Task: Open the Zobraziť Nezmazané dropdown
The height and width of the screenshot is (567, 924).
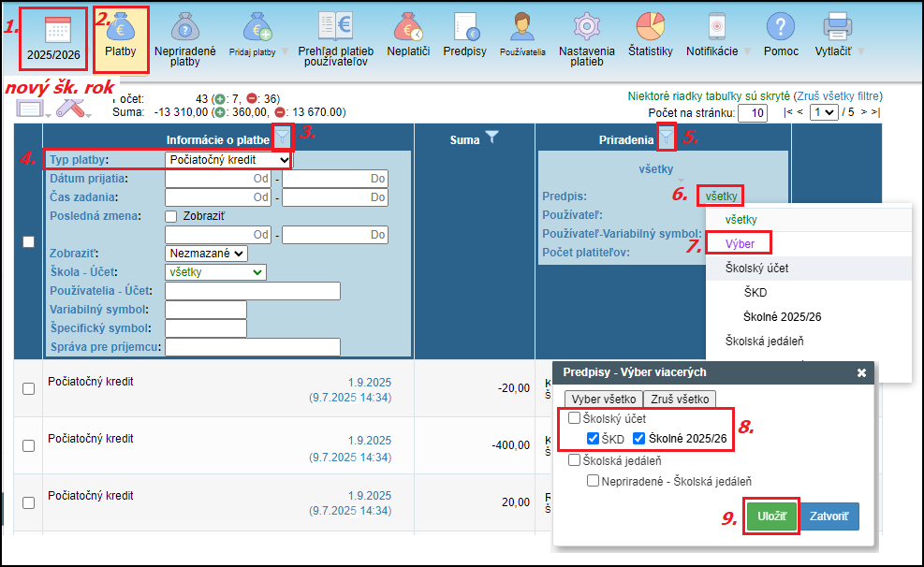Action: [206, 254]
